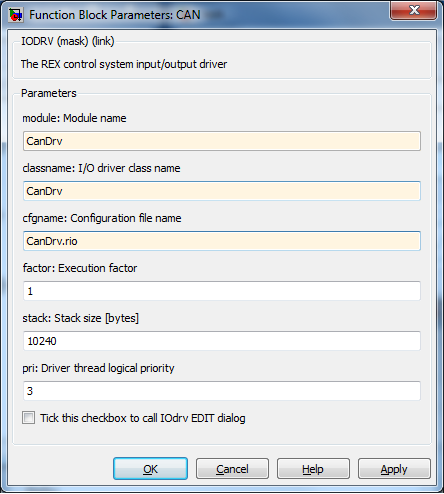Click into the Execution factor field
Viewport: 444px width, 494px height.
(x=222, y=291)
